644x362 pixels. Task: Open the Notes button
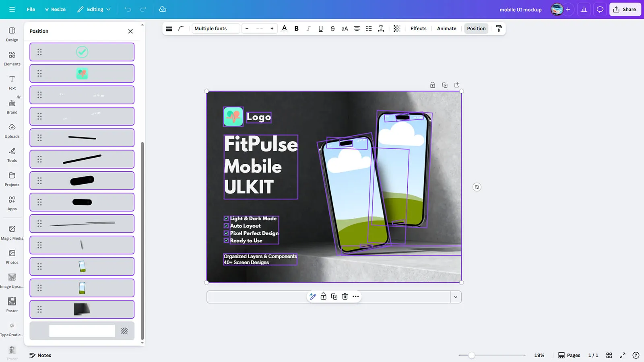coord(40,355)
